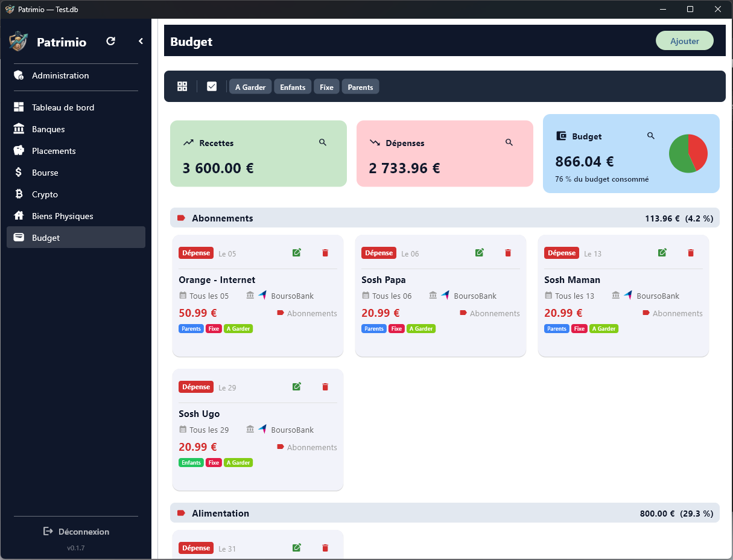
Task: Toggle the 'A Garder' filter tag
Action: [250, 87]
